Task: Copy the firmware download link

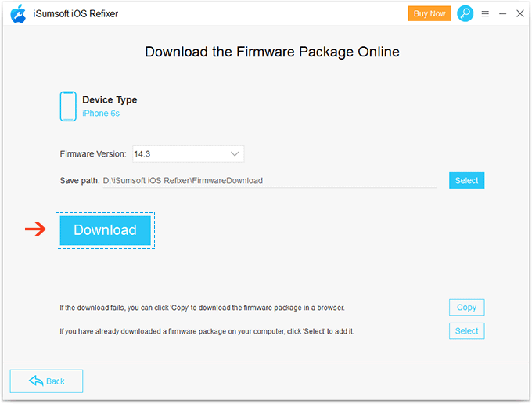Action: (x=466, y=307)
